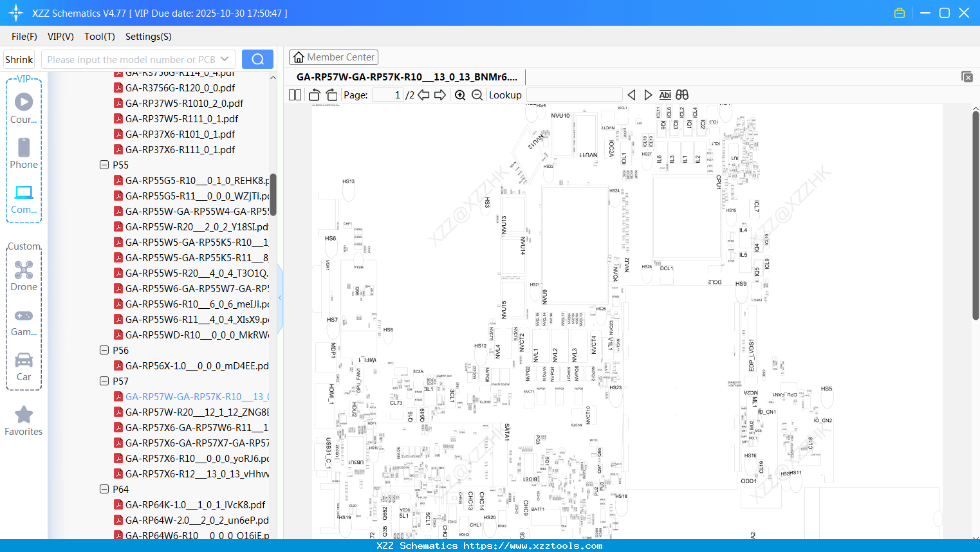This screenshot has height=552, width=980.
Task: Go to the next page arrow
Action: 440,95
